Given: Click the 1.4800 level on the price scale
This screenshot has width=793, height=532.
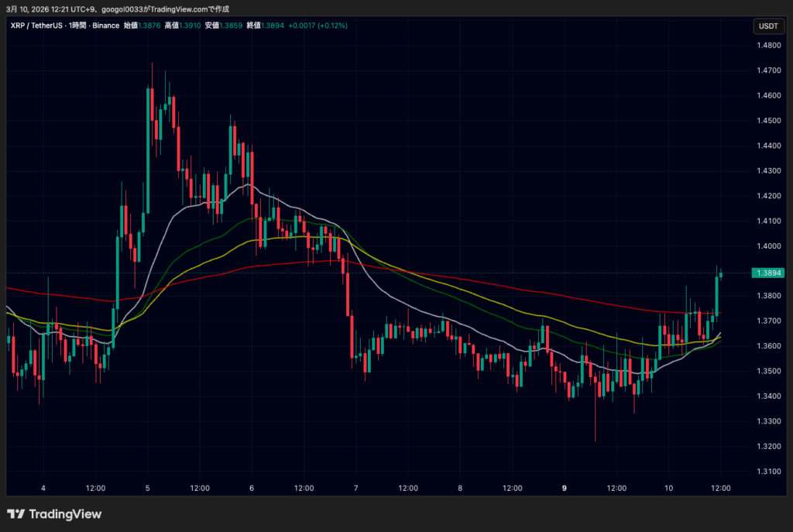Looking at the screenshot, I should tap(769, 45).
